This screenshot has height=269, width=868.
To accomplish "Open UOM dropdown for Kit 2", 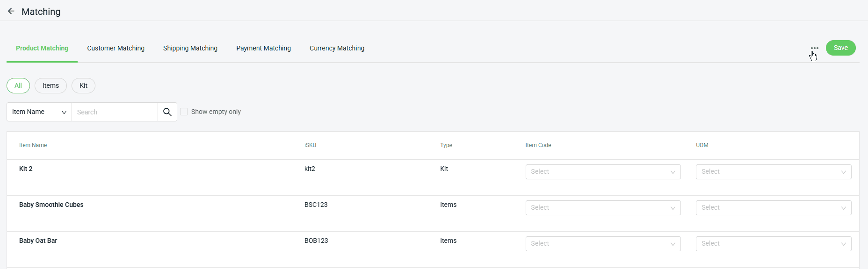I will [773, 172].
